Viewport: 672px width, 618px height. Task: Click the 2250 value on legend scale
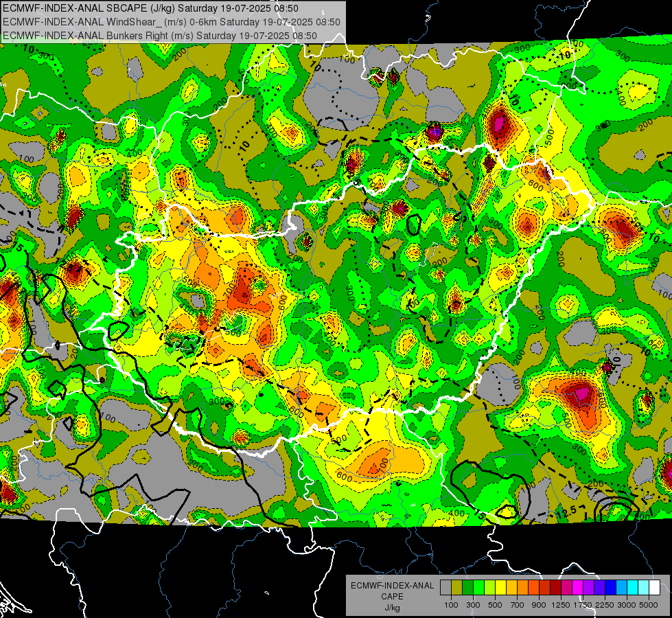click(605, 605)
